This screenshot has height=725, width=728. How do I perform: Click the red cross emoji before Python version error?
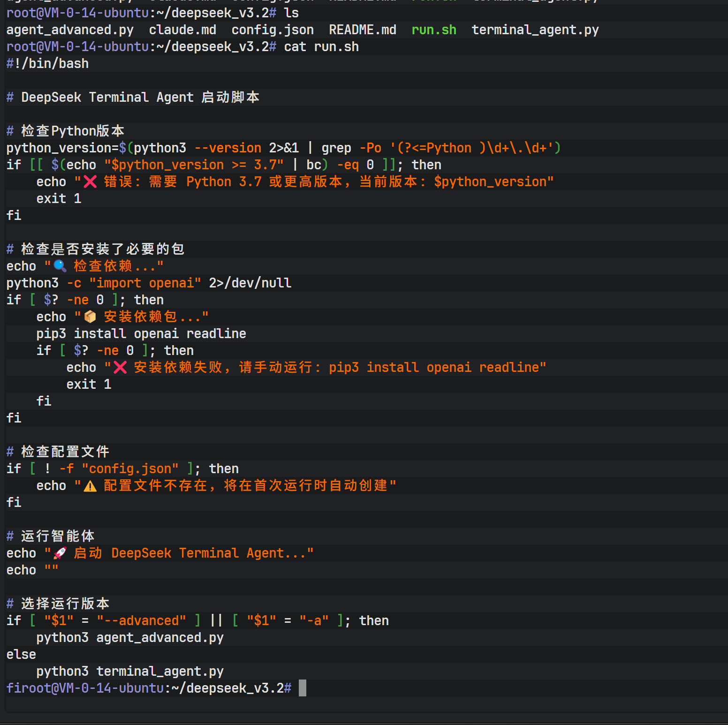tap(90, 182)
